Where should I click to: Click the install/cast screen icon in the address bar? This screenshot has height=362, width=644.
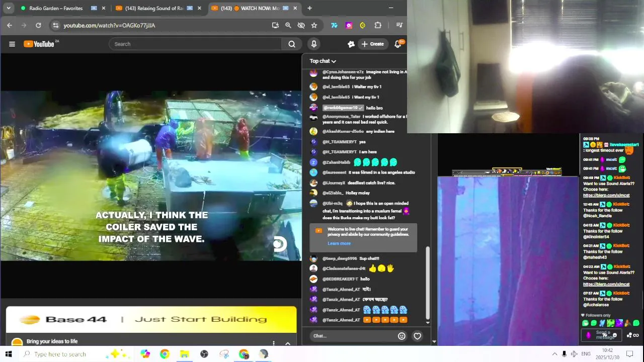pyautogui.click(x=275, y=25)
